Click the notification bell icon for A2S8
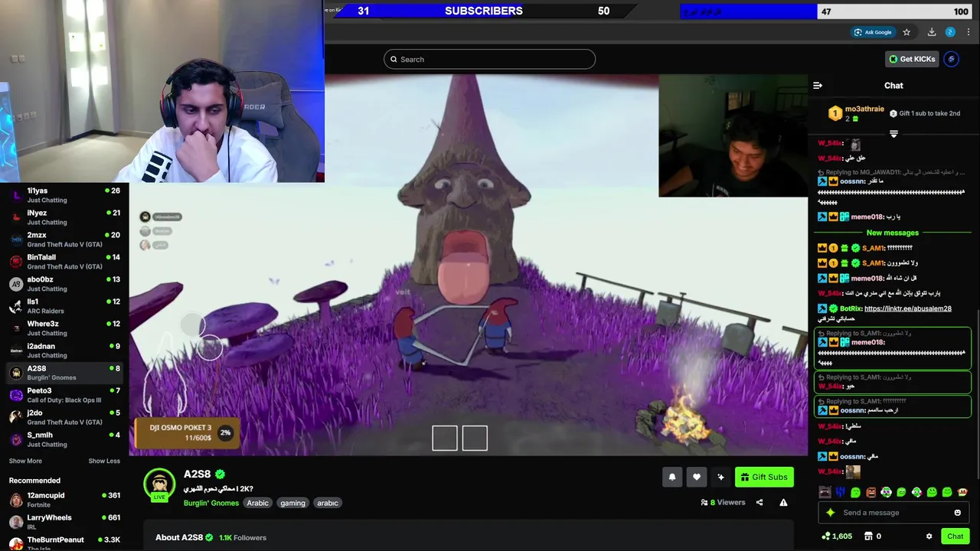The height and width of the screenshot is (551, 980). 672,477
